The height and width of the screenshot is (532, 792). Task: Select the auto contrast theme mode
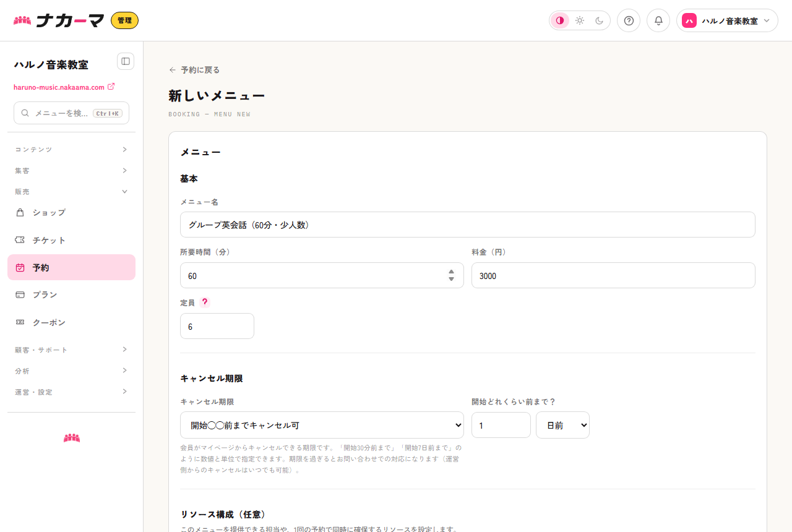(560, 20)
